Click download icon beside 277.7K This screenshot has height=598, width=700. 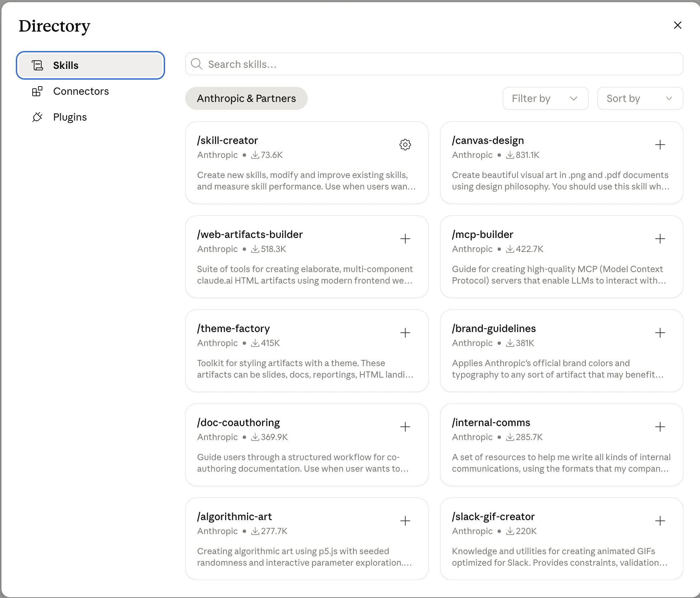click(x=255, y=531)
